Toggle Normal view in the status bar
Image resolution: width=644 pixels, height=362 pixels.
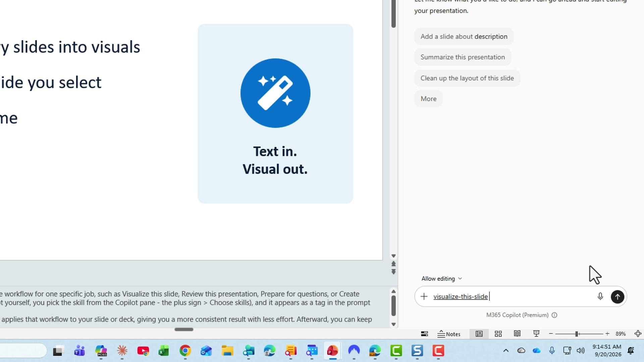coord(479,334)
